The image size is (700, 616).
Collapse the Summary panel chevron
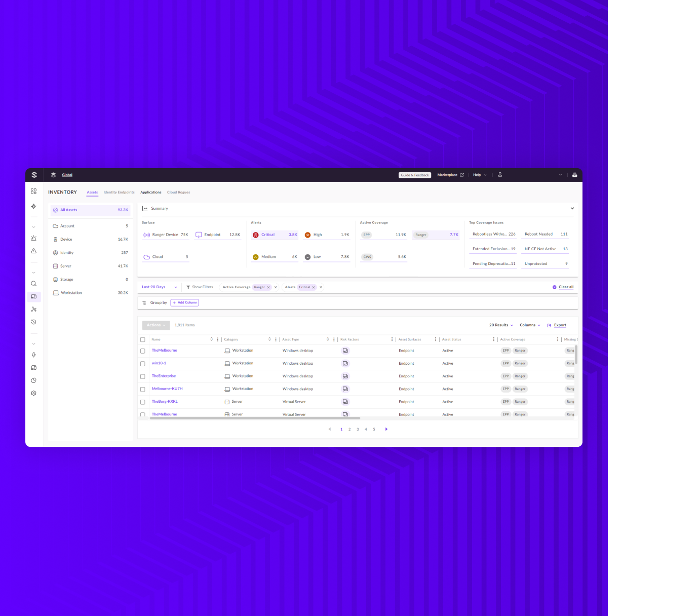[x=572, y=209]
